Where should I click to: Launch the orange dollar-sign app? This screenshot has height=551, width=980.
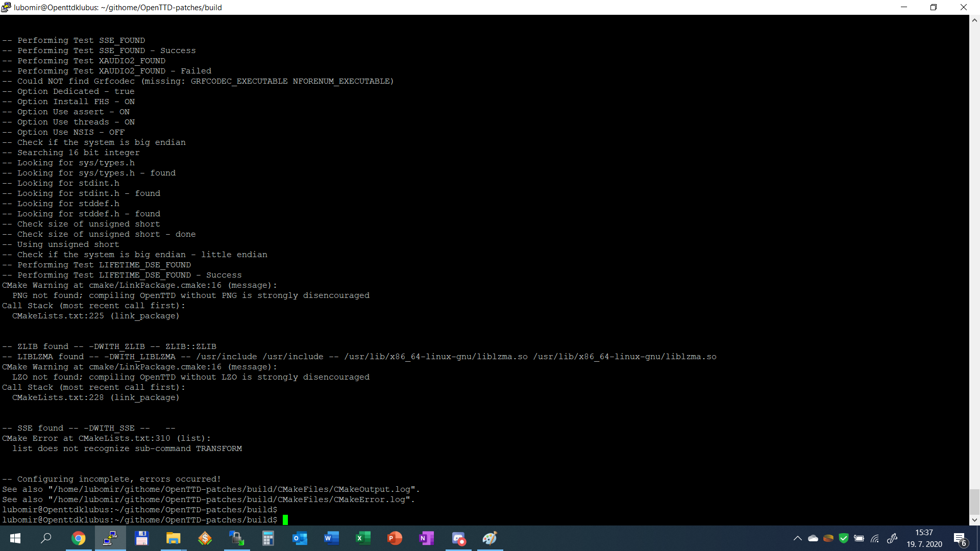click(x=205, y=538)
